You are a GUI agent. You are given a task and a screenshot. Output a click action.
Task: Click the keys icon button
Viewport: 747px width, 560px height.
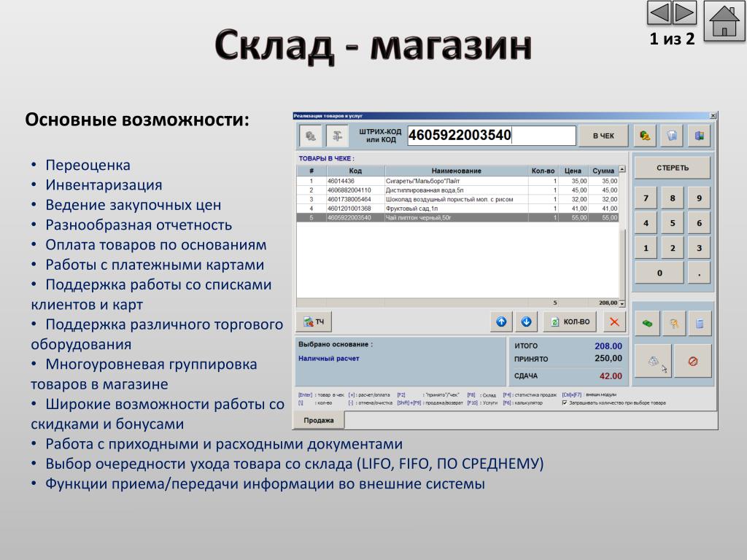673,324
